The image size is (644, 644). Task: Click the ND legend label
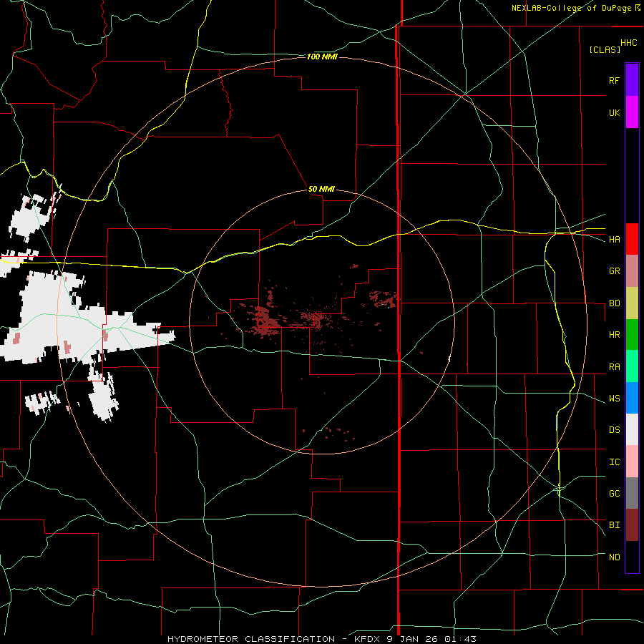614,557
